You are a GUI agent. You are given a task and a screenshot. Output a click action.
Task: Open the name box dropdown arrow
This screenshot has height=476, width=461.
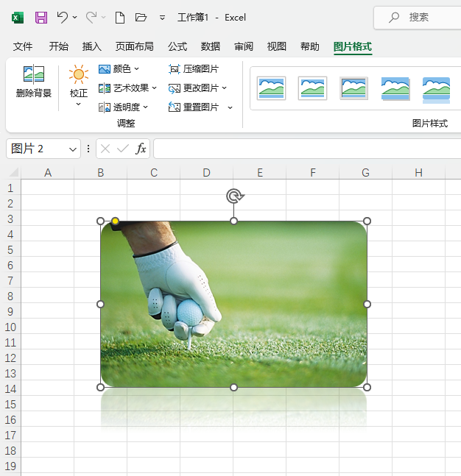73,149
